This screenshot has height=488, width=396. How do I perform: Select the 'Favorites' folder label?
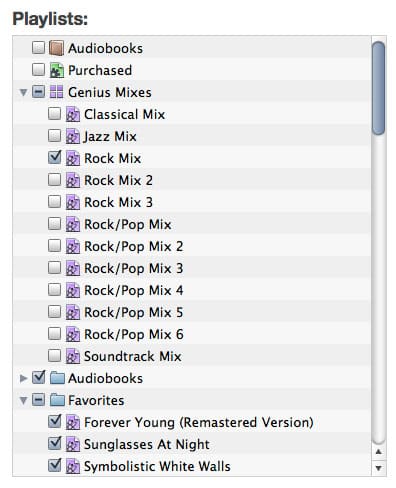tap(96, 400)
